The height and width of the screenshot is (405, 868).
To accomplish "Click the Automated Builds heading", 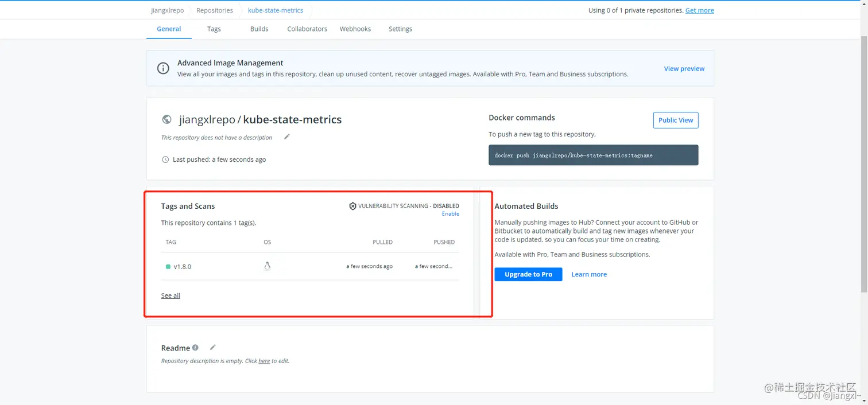I will (526, 206).
